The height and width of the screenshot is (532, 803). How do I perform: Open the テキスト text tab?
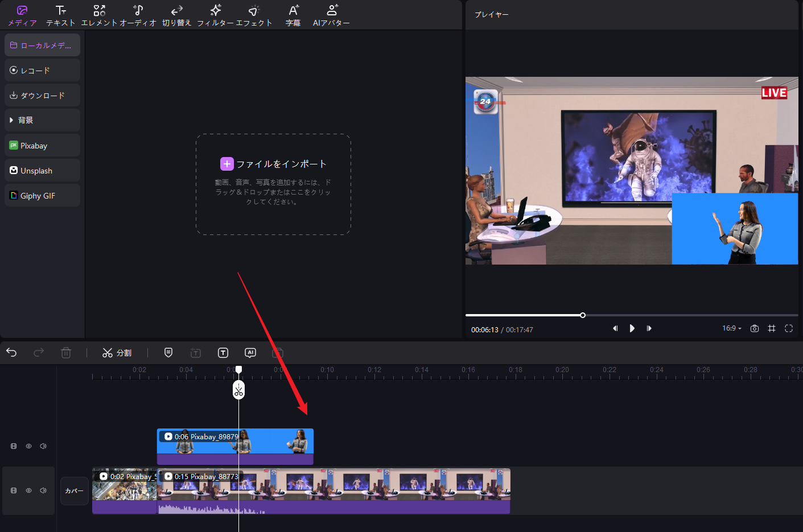pos(61,16)
